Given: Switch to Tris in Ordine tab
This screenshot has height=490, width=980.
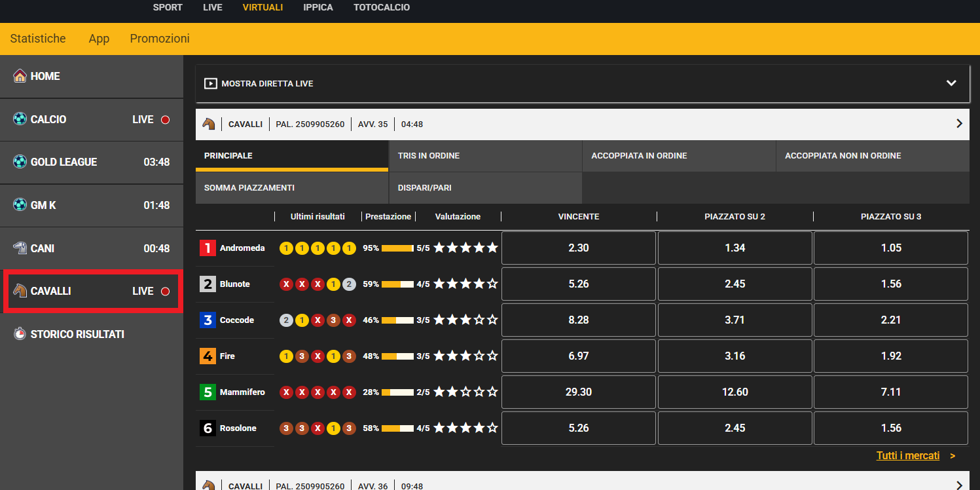Looking at the screenshot, I should [485, 156].
